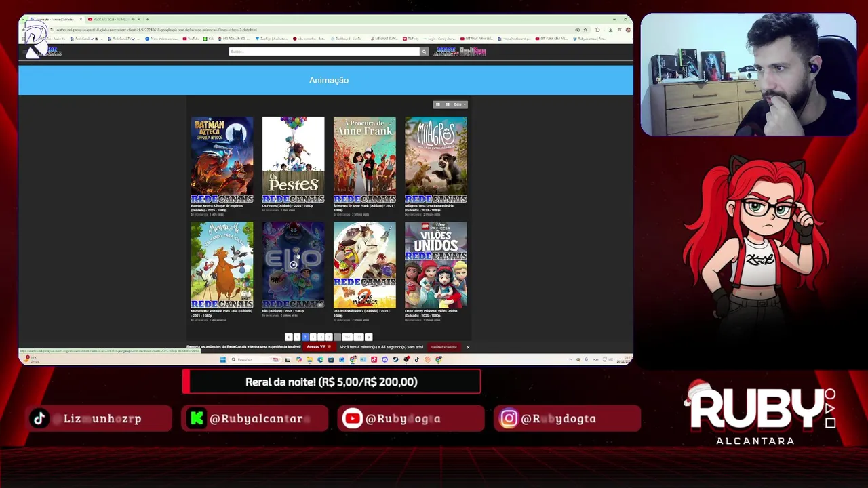Open File Explorer from the taskbar
The width and height of the screenshot is (868, 488).
coord(310,360)
